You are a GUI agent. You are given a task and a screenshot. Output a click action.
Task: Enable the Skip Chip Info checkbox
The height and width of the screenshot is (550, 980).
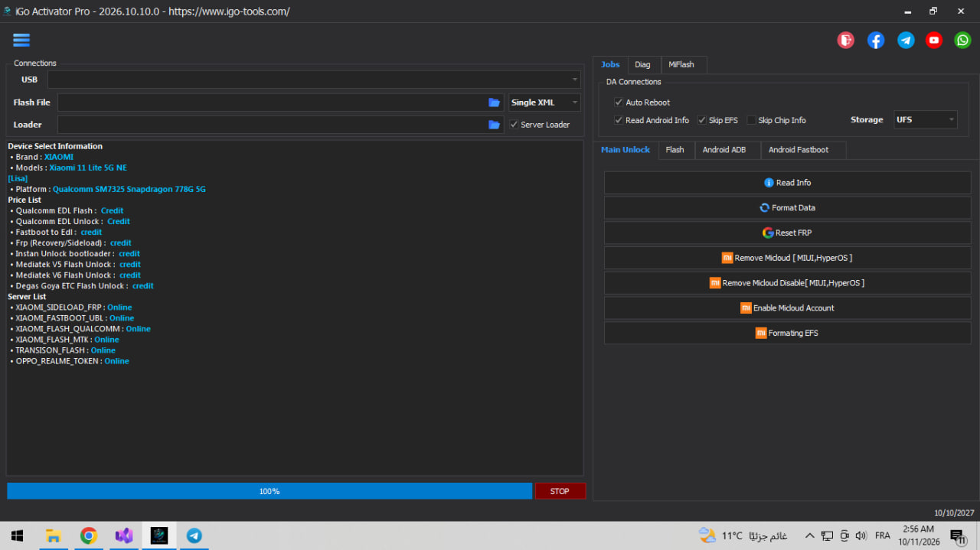(751, 120)
